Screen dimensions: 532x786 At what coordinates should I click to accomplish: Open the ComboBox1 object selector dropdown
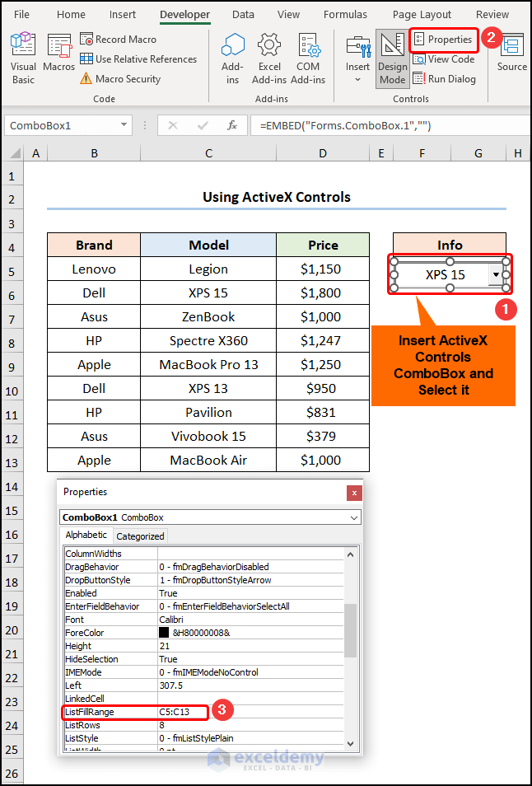click(354, 517)
